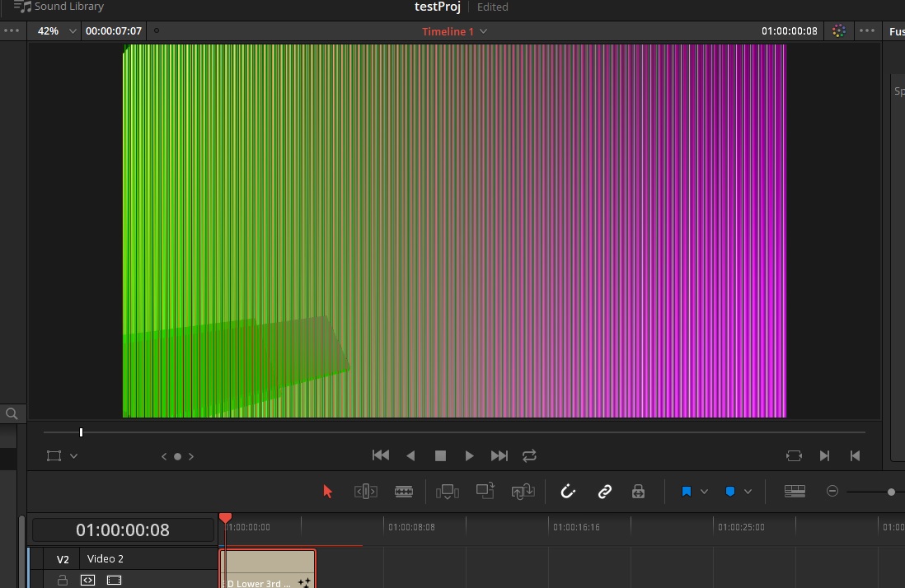The image size is (905, 588).
Task: Activate the Selection Mode arrow tool
Action: [x=328, y=492]
